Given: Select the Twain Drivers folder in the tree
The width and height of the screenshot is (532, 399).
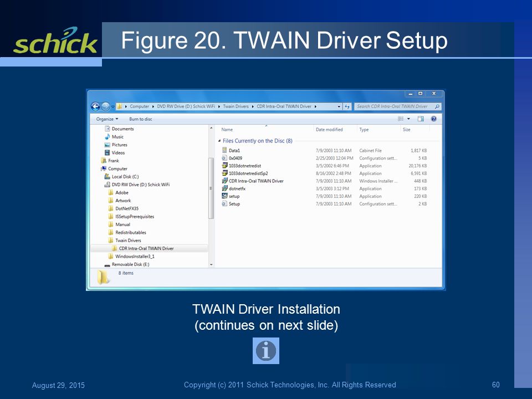Looking at the screenshot, I should 128,241.
